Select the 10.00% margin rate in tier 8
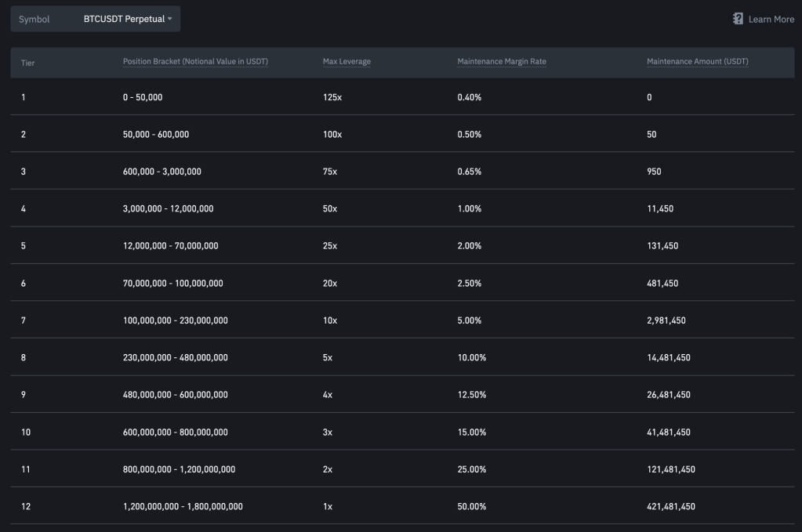The height and width of the screenshot is (532, 802). pos(471,358)
